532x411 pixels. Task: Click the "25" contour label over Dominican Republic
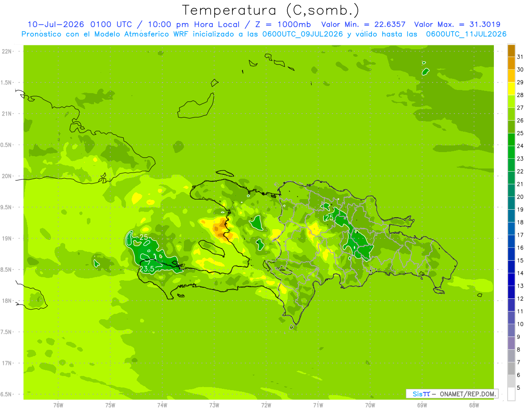pyautogui.click(x=329, y=217)
